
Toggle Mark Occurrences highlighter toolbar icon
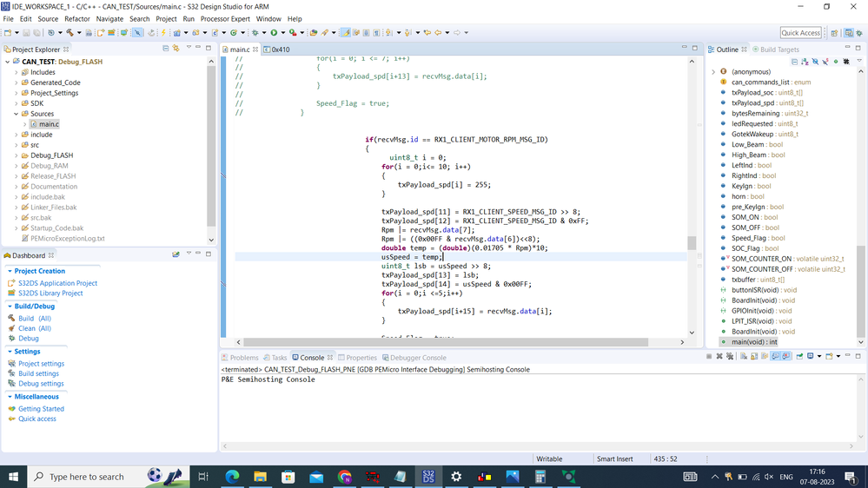(x=346, y=33)
